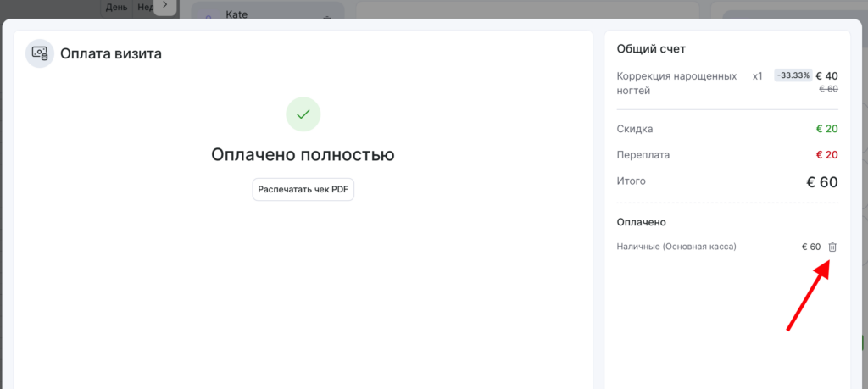This screenshot has width=868, height=389.
Task: Open the Kate staff column header
Action: 237,14
